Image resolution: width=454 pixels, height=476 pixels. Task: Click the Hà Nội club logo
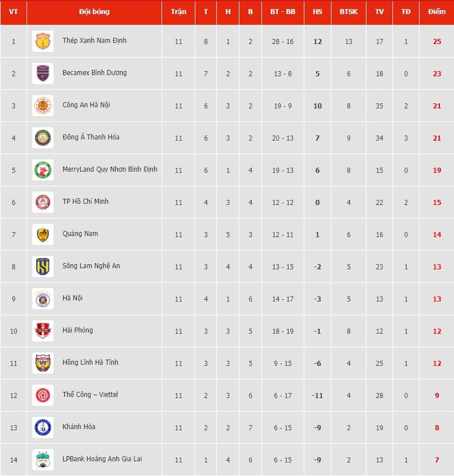coord(43,299)
